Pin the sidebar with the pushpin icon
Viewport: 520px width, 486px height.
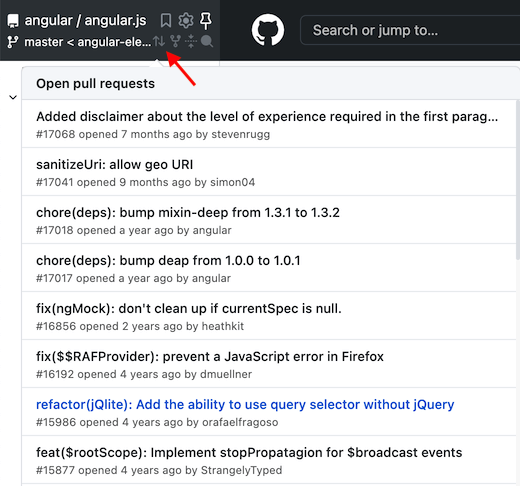tap(206, 21)
